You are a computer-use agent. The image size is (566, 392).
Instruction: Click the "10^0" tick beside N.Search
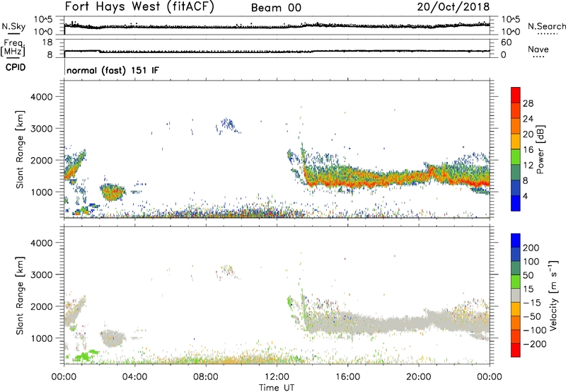point(511,32)
